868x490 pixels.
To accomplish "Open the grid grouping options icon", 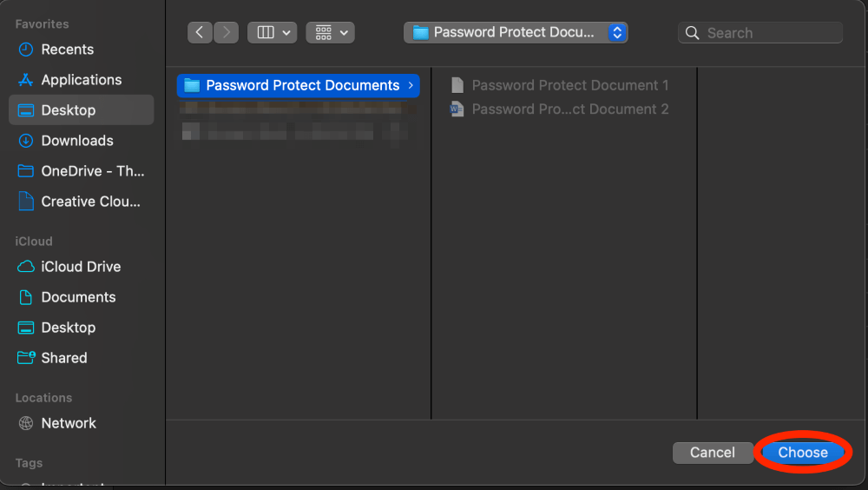I will [324, 32].
